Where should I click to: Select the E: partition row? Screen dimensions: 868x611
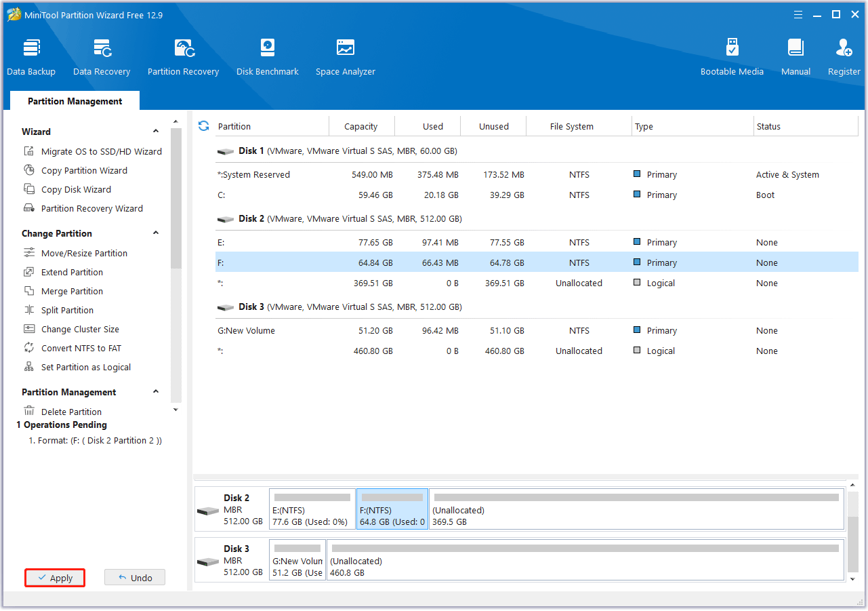[537, 242]
